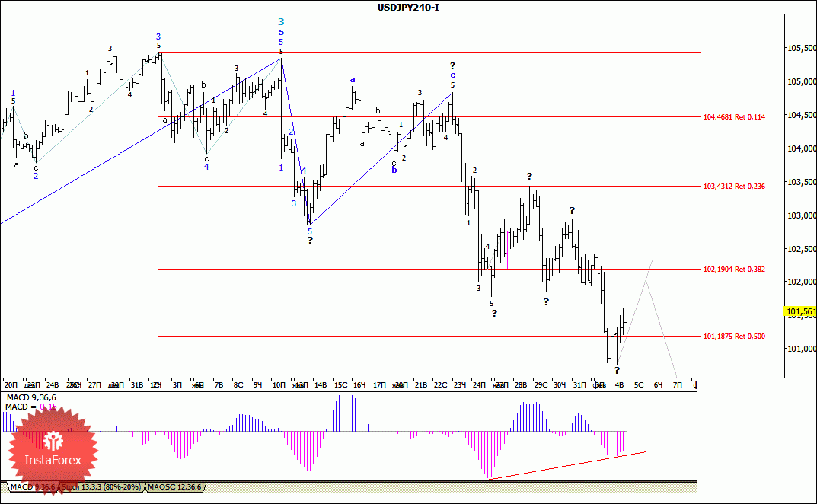The image size is (817, 504).
Task: Click the blue wave 4 label below 7В low
Action: tap(206, 167)
